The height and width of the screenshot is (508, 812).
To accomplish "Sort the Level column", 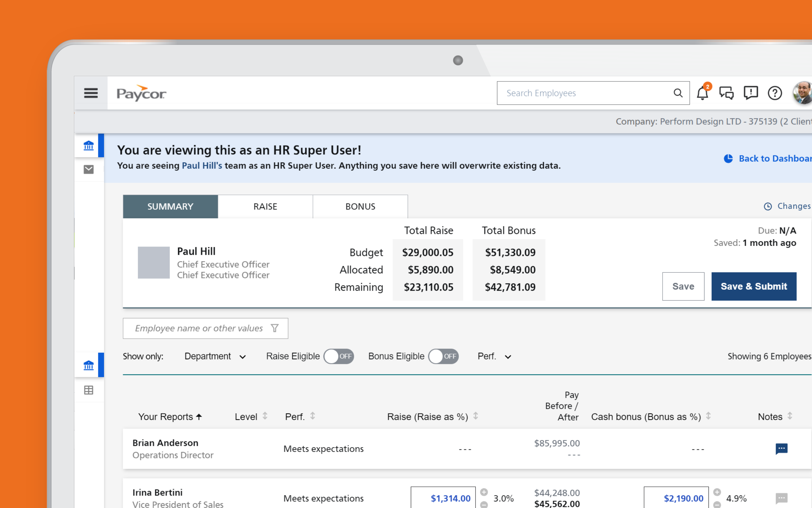I will point(265,416).
